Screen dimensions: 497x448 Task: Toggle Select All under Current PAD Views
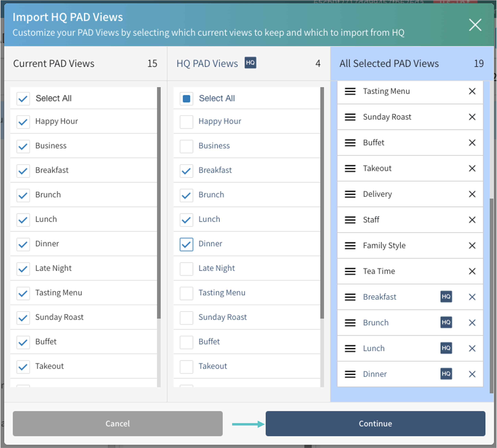point(23,99)
